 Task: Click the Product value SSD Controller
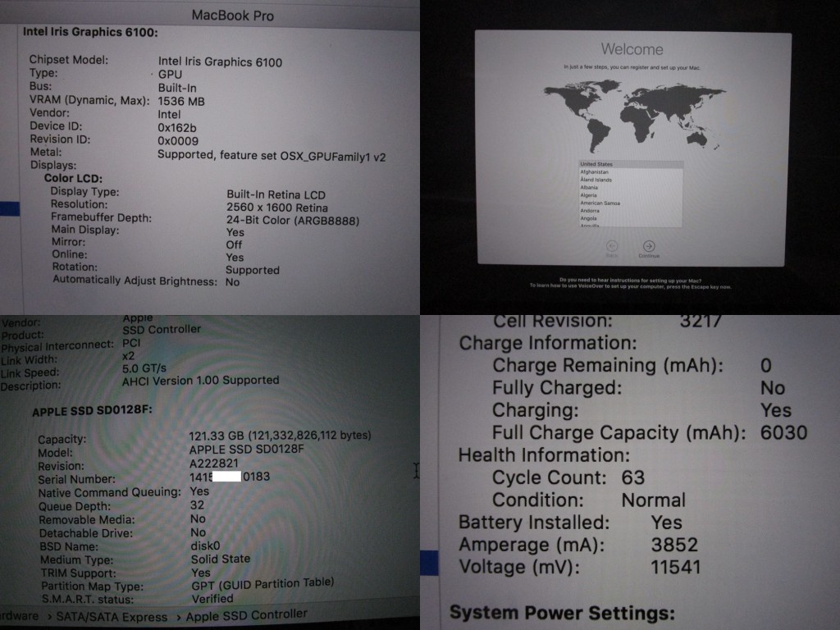click(x=162, y=330)
